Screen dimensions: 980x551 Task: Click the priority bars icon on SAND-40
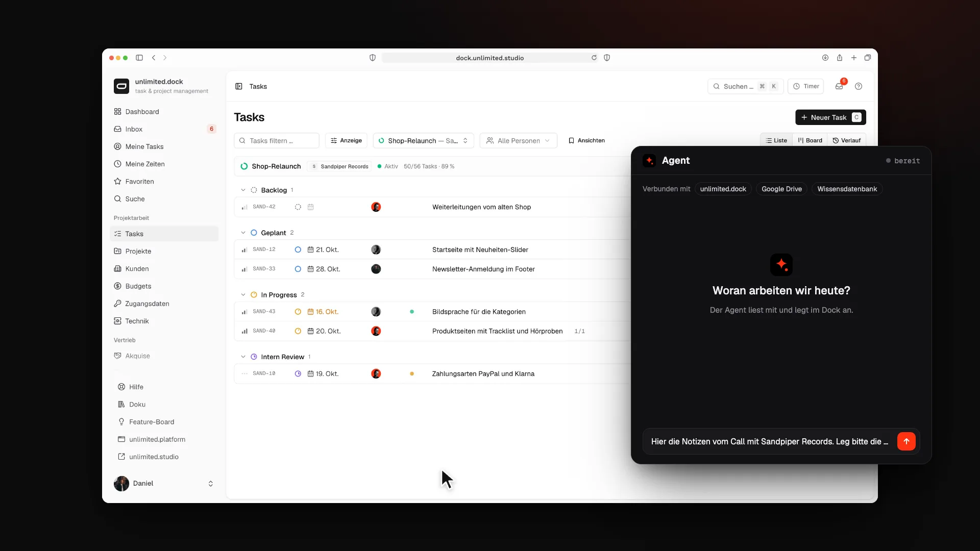click(x=244, y=331)
